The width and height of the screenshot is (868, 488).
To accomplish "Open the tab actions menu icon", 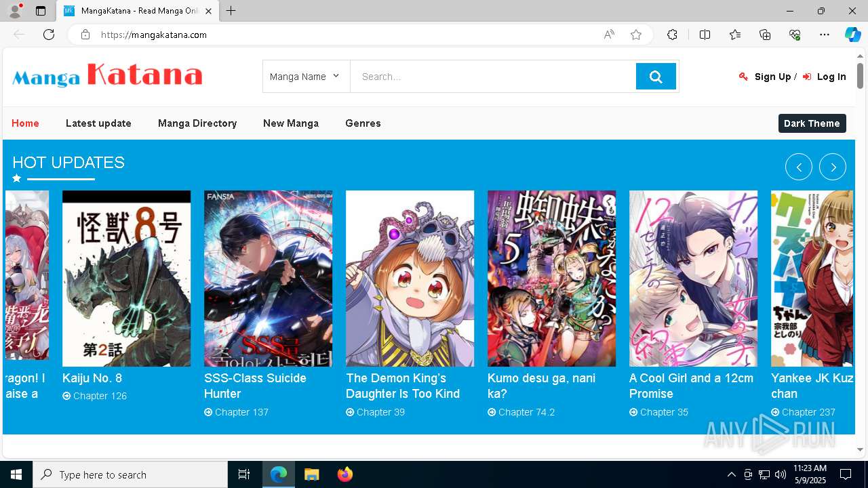I will point(41,11).
